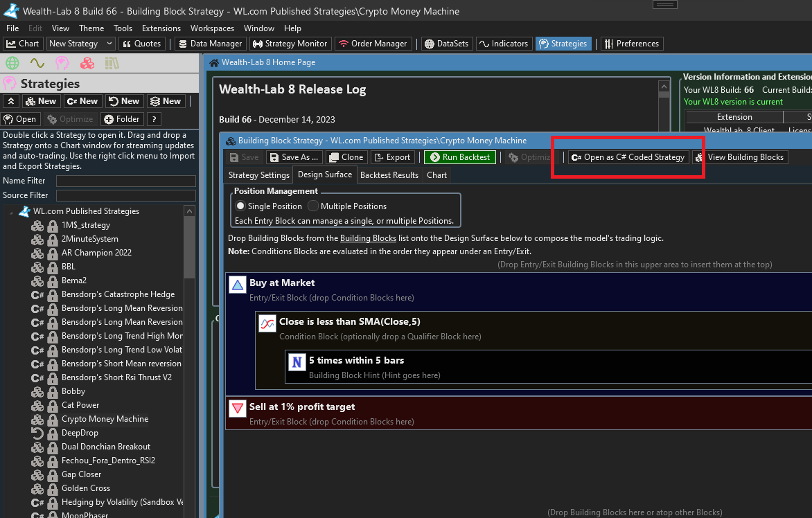
Task: Collapse the WL.com Published Strategies node
Action: click(x=10, y=211)
